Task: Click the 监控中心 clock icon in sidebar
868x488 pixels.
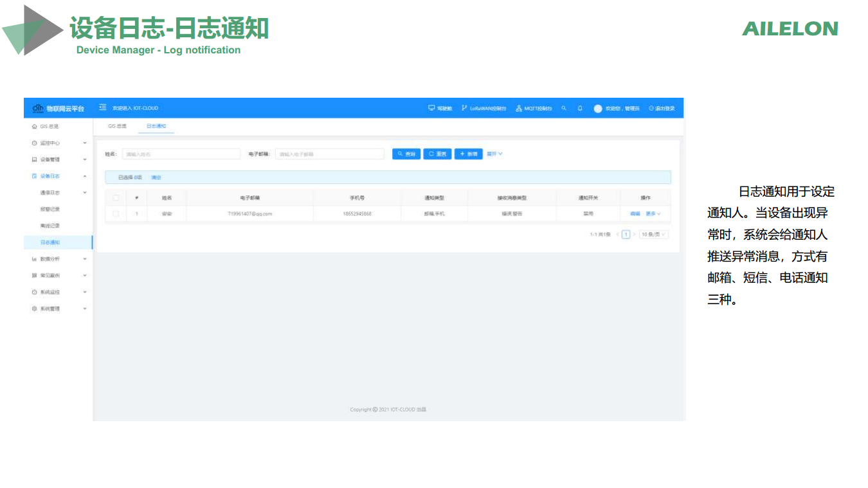Action: [x=35, y=143]
